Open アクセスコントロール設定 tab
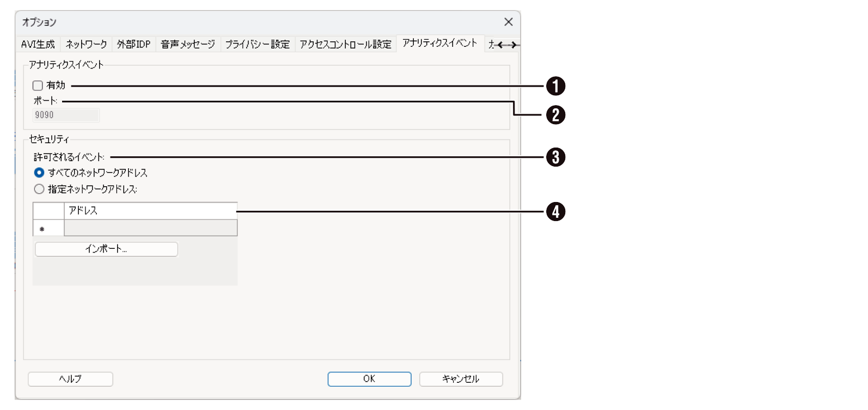 tap(345, 44)
